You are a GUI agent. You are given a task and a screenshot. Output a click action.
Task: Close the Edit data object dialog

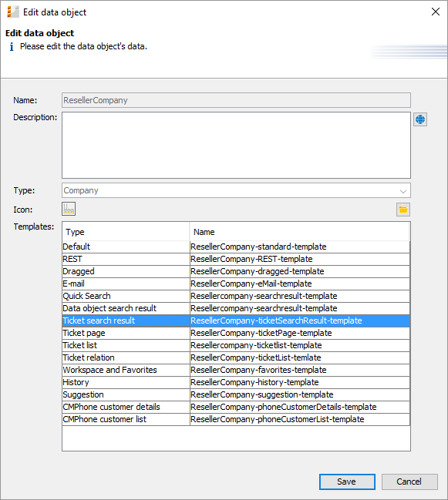pyautogui.click(x=435, y=12)
